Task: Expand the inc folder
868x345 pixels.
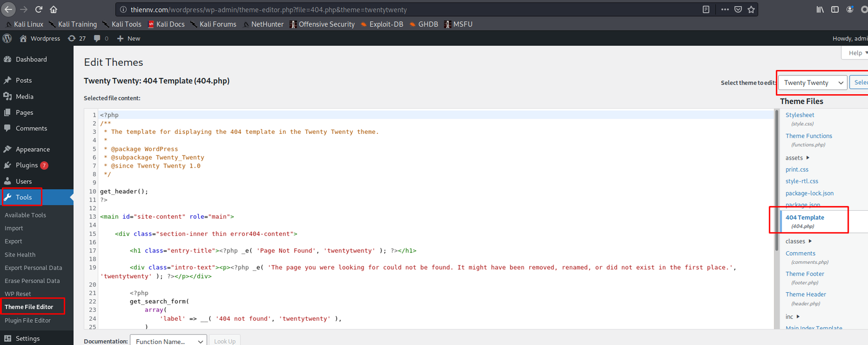Action: pos(793,317)
